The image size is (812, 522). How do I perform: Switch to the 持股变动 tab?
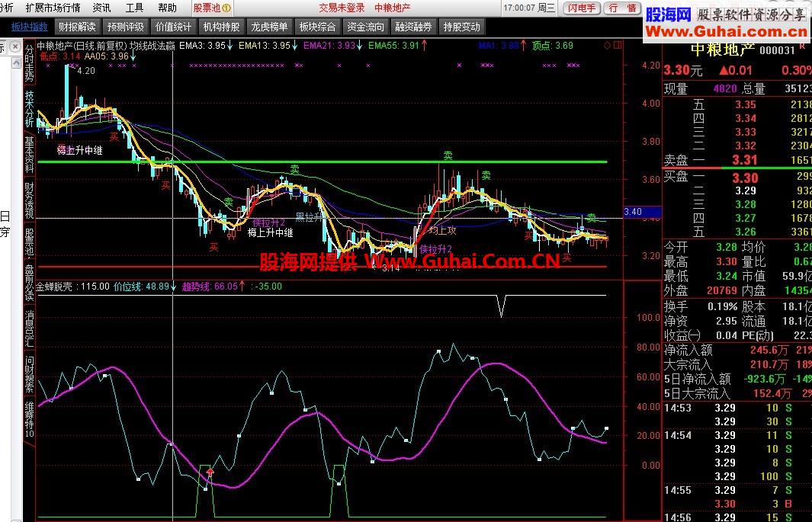(x=461, y=27)
